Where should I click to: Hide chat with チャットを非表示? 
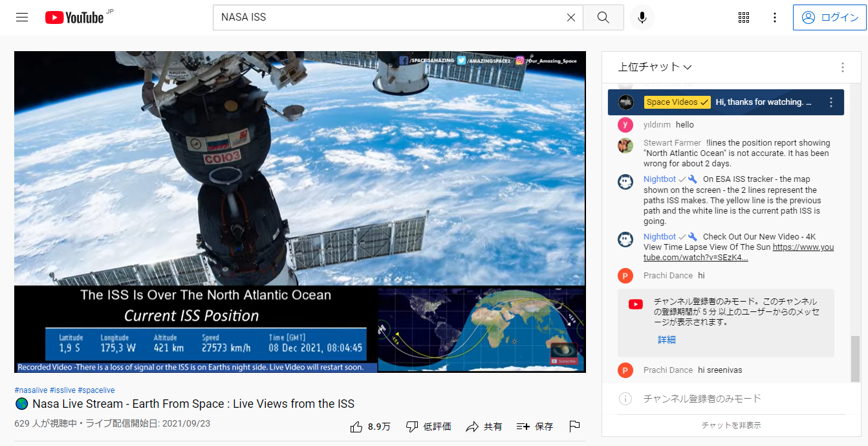coord(732,425)
